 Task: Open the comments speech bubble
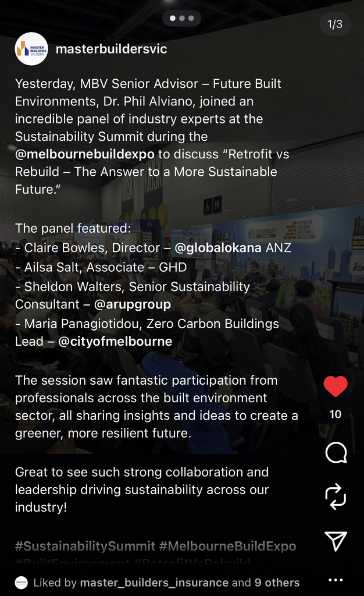click(x=336, y=453)
